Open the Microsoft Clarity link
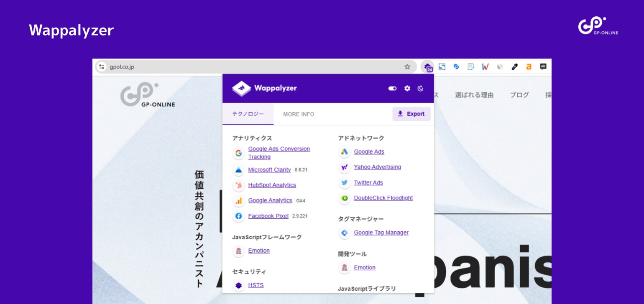The width and height of the screenshot is (644, 304). (x=269, y=170)
